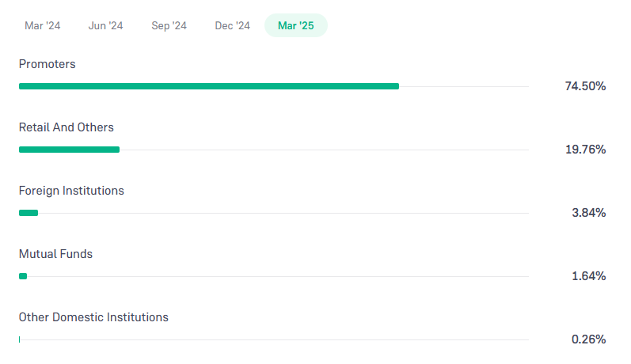View the Dec '24 tab
This screenshot has width=631, height=364.
coord(232,25)
